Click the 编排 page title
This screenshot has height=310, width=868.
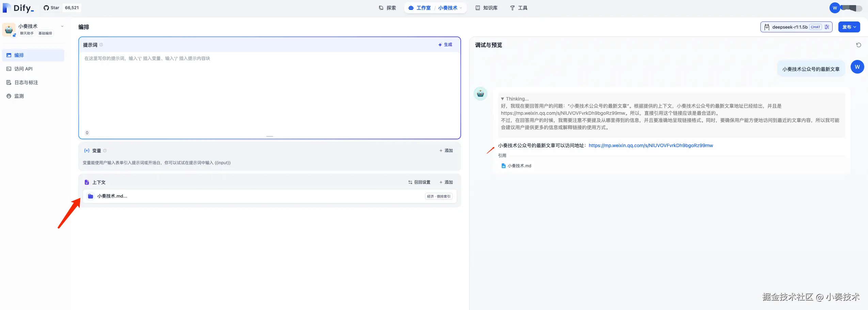pyautogui.click(x=84, y=27)
